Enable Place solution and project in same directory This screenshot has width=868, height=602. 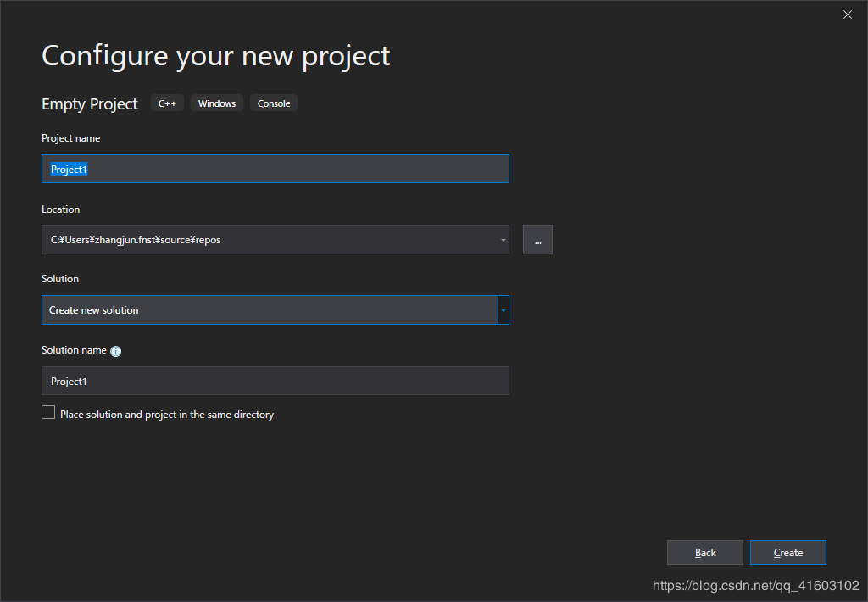click(48, 413)
